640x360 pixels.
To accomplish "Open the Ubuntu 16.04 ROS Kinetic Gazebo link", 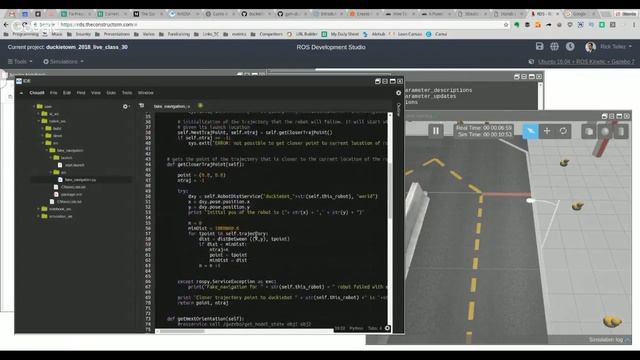I will click(x=586, y=62).
